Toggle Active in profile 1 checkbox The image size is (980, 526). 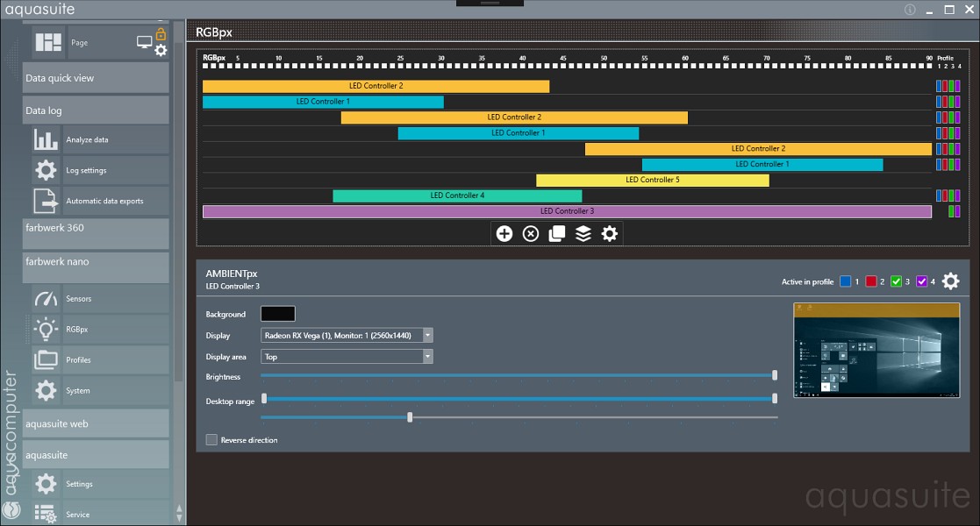click(x=846, y=281)
